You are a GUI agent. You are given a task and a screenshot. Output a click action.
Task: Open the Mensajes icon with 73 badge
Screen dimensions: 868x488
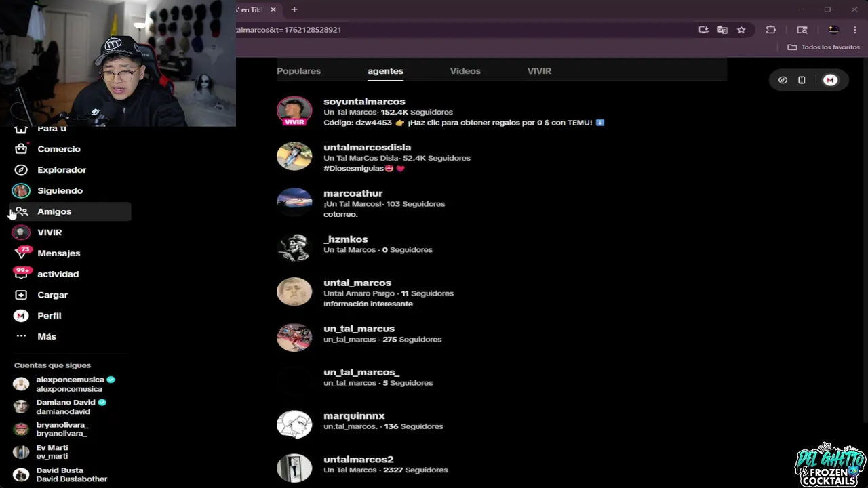[x=22, y=253]
